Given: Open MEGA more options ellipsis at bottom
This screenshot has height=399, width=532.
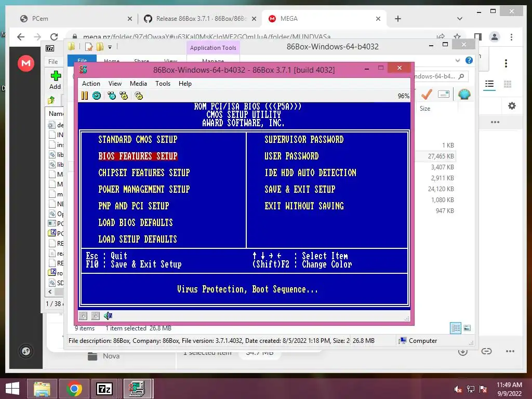Looking at the screenshot, I should coord(510,351).
